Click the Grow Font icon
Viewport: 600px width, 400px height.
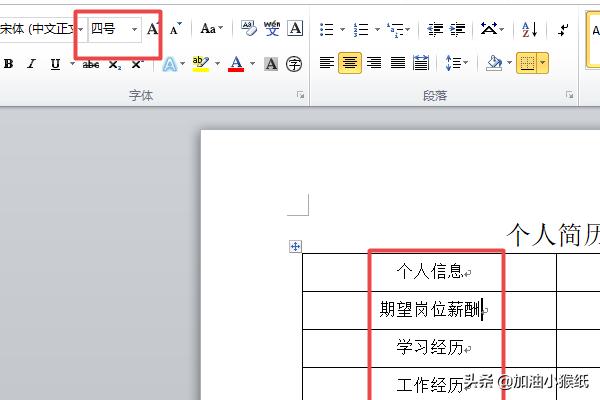click(153, 29)
